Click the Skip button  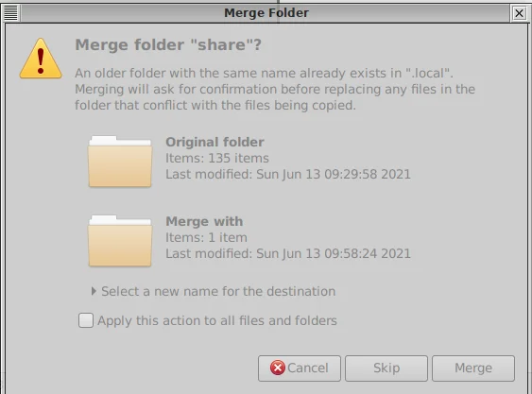386,368
